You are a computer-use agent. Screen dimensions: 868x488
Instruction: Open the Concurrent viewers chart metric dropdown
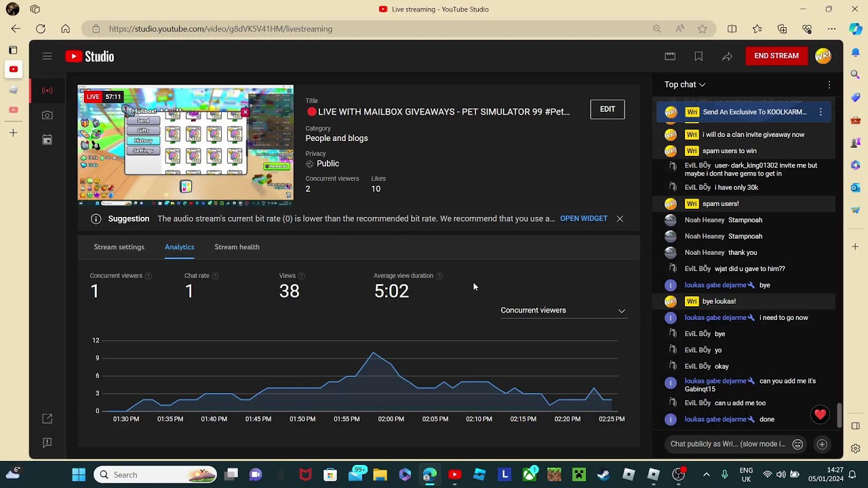coord(563,310)
